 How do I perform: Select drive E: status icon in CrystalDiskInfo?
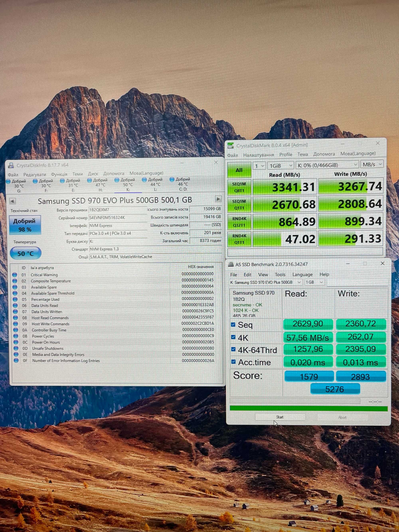point(62,180)
